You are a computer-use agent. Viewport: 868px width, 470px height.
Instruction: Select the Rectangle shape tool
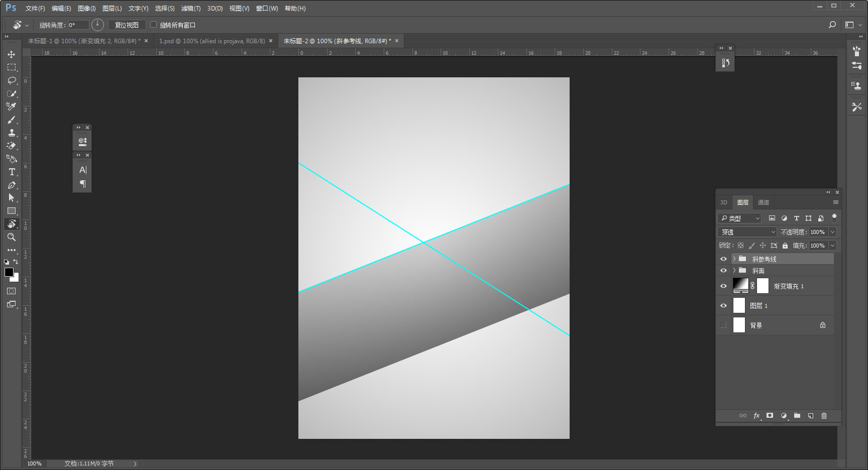point(12,211)
